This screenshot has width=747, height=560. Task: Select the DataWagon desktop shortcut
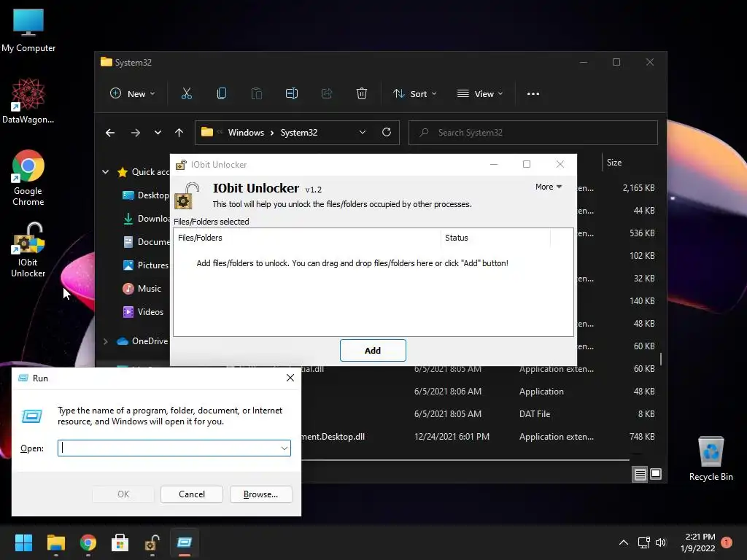28,101
